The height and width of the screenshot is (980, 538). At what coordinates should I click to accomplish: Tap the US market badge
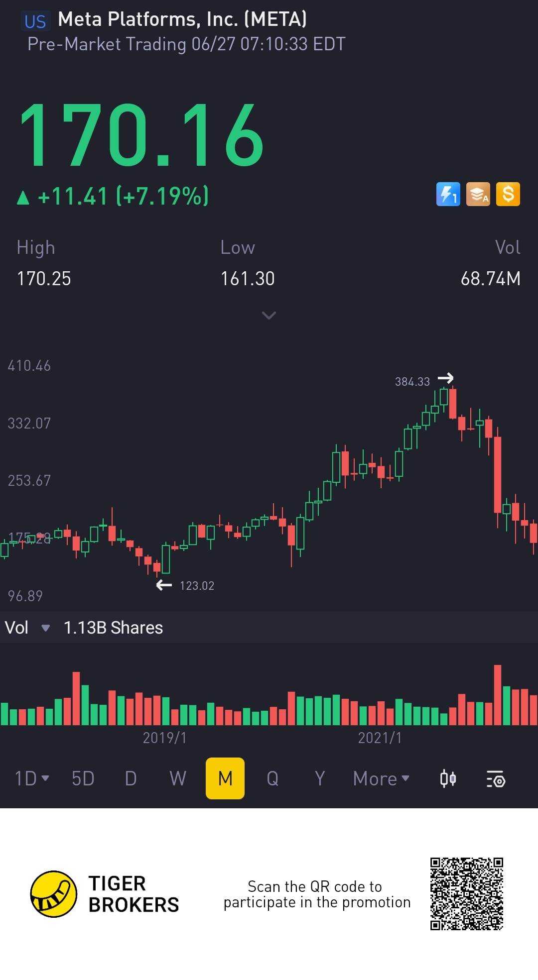[35, 21]
